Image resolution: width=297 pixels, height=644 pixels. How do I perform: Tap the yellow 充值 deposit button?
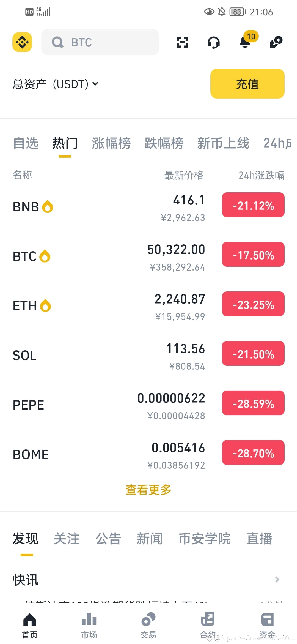(x=248, y=84)
